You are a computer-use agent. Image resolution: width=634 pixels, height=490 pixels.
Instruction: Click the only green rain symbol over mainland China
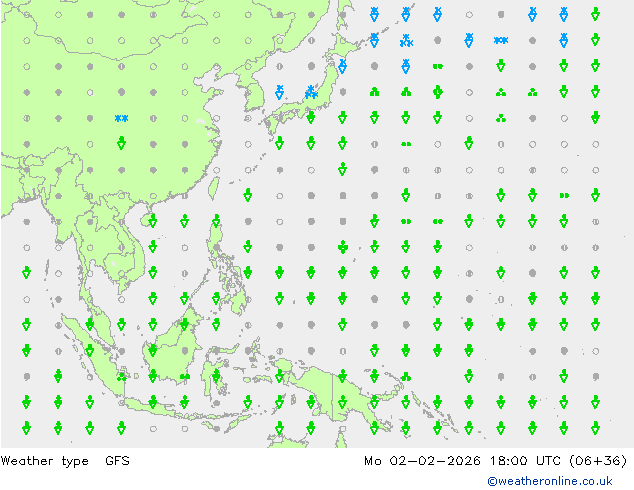pos(121,143)
